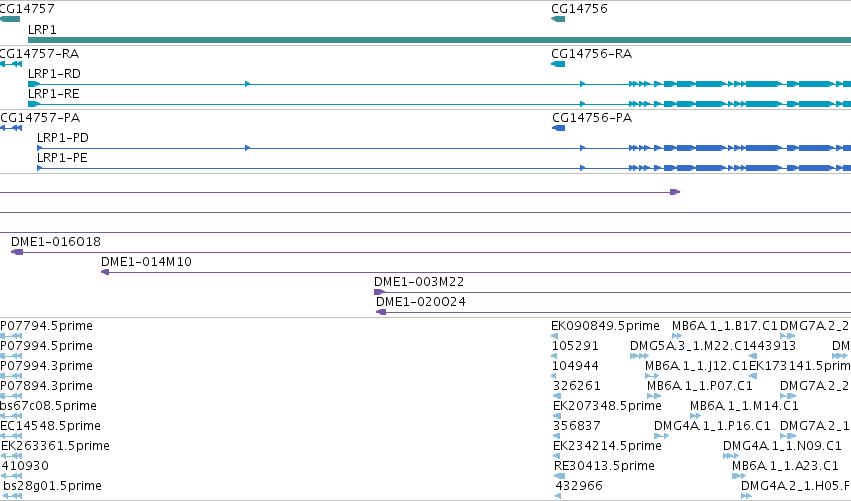Select the DME1-014M10 purple arrow end
Image resolution: width=851 pixels, height=501 pixels.
click(x=105, y=272)
